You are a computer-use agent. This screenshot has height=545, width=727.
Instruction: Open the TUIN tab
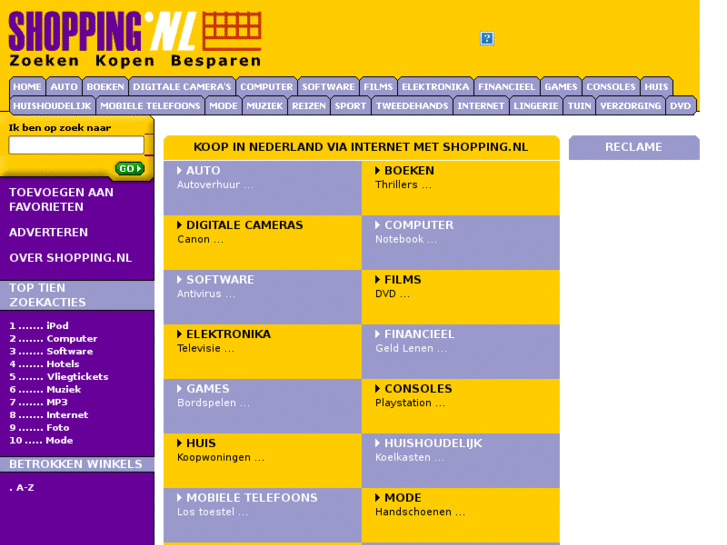click(580, 105)
